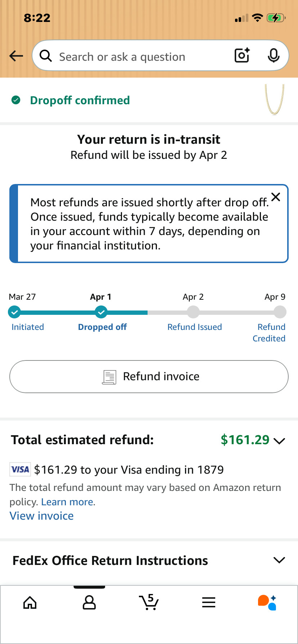Image resolution: width=298 pixels, height=644 pixels.
Task: Dismiss the refund info banner
Action: [276, 197]
